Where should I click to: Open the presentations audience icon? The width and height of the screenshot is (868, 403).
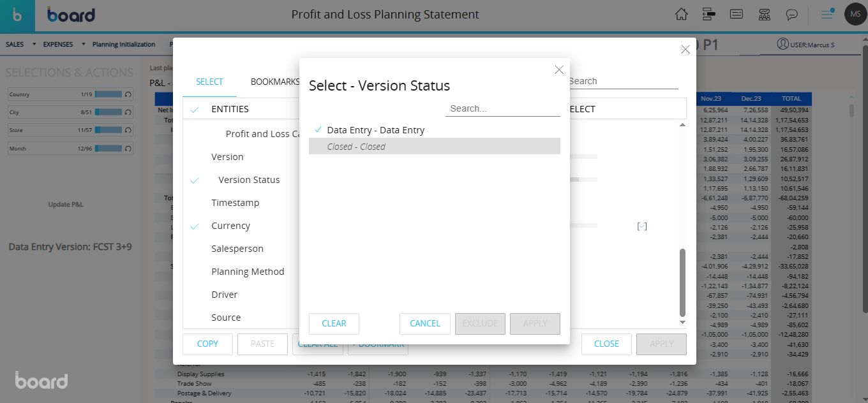764,14
